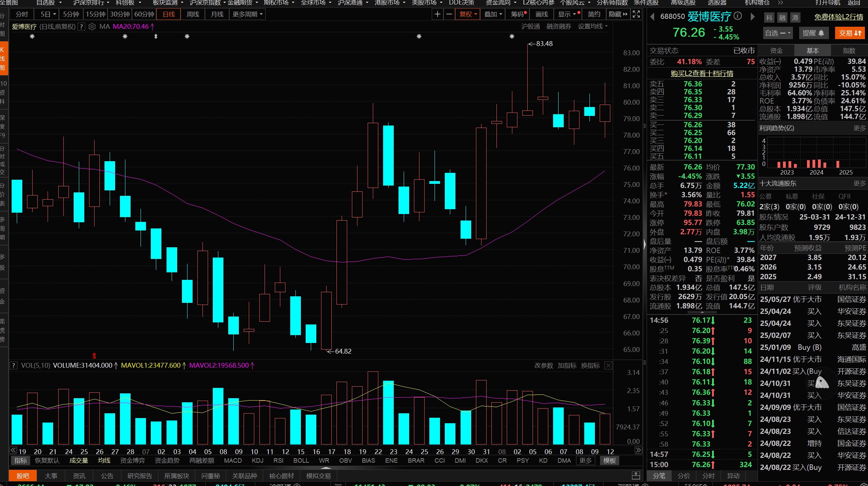Image resolution: width=868 pixels, height=486 pixels.
Task: Open 股吧 bottom tab
Action: 23,476
